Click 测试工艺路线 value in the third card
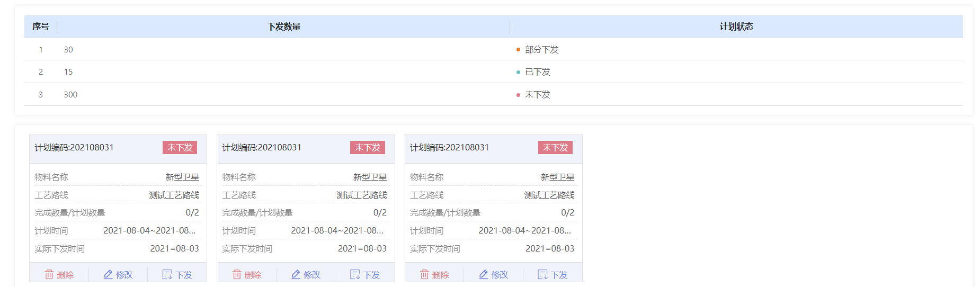 549,195
